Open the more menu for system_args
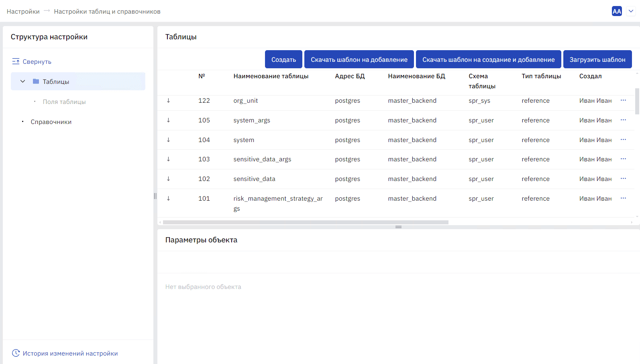The image size is (640, 364). [x=623, y=120]
